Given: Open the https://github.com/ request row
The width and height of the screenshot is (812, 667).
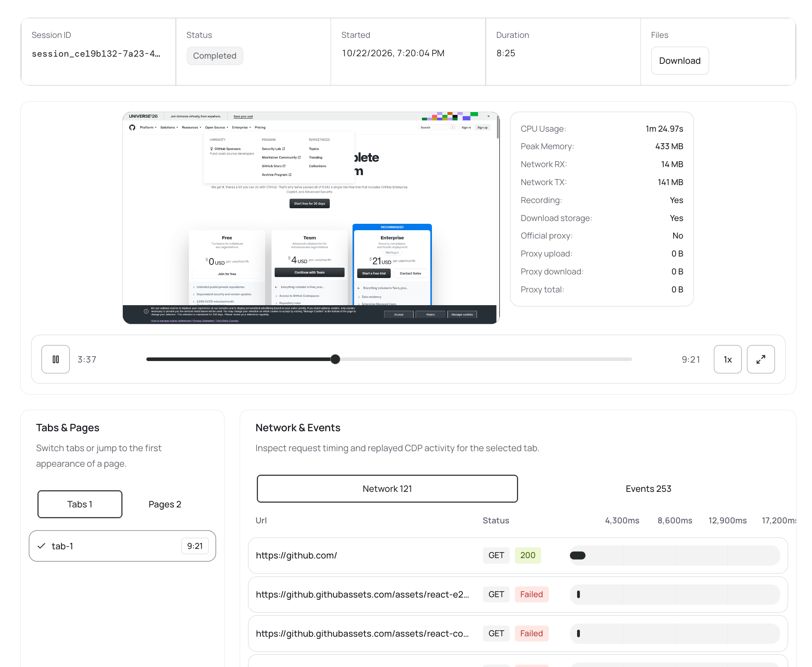Looking at the screenshot, I should tap(518, 555).
